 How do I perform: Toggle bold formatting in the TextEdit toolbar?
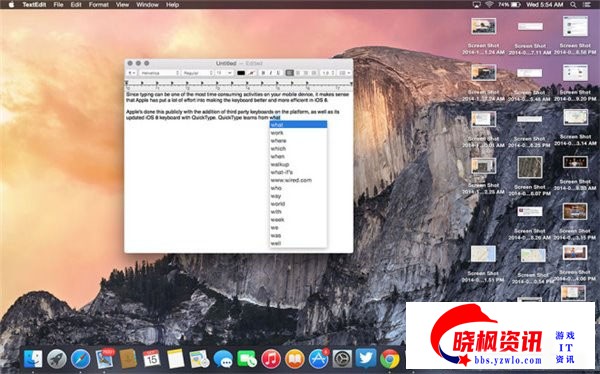263,73
